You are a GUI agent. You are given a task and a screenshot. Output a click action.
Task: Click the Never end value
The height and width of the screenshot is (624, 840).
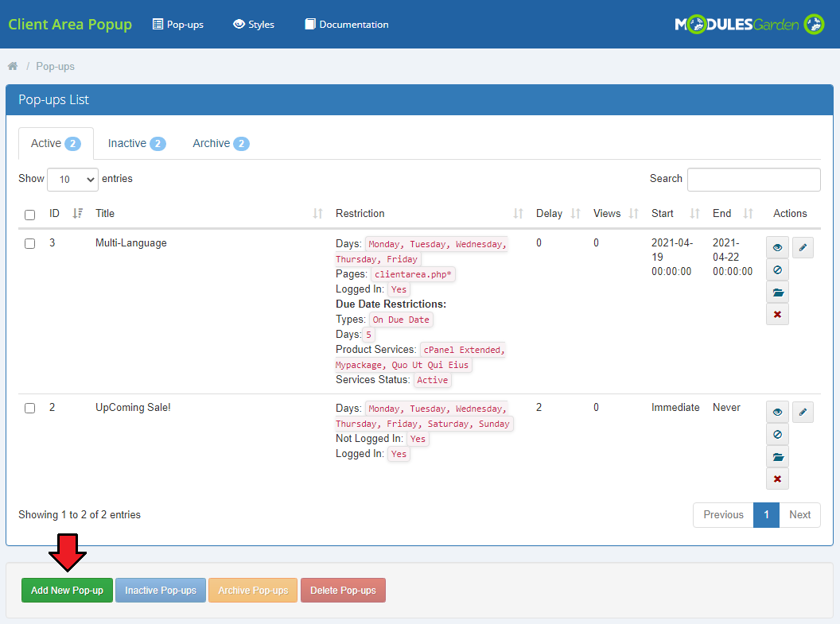pos(726,407)
